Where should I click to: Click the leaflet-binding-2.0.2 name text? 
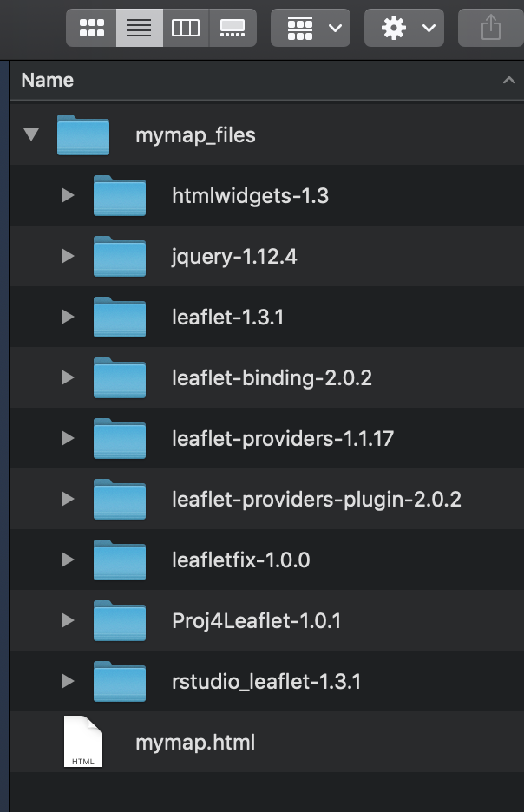coord(272,378)
